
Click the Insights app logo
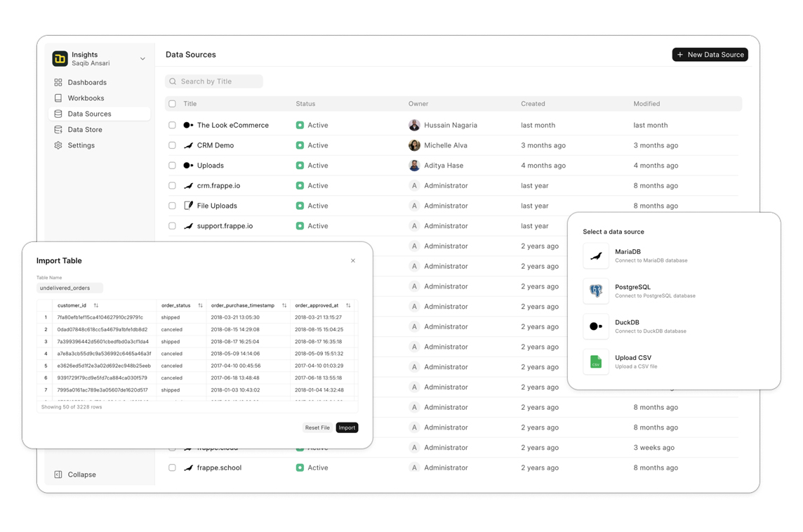pyautogui.click(x=60, y=59)
